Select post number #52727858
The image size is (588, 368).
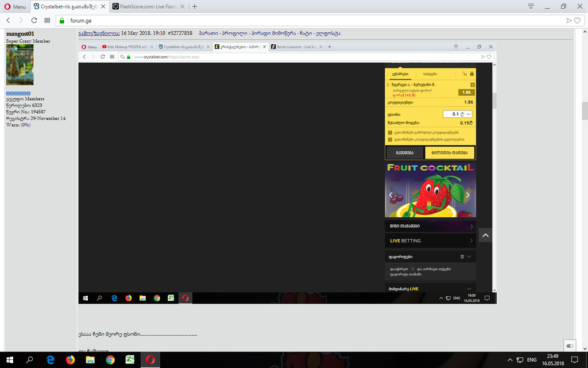click(180, 33)
